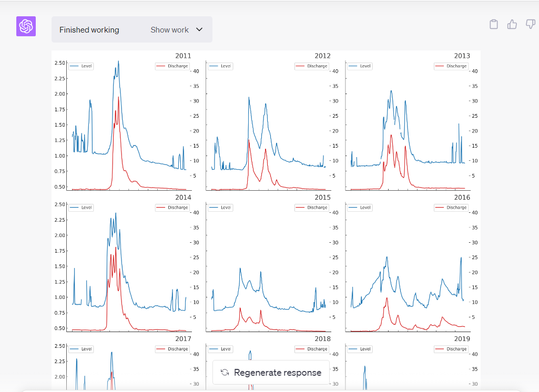Image resolution: width=539 pixels, height=392 pixels.
Task: Click the 2014 year title label
Action: pyautogui.click(x=183, y=197)
